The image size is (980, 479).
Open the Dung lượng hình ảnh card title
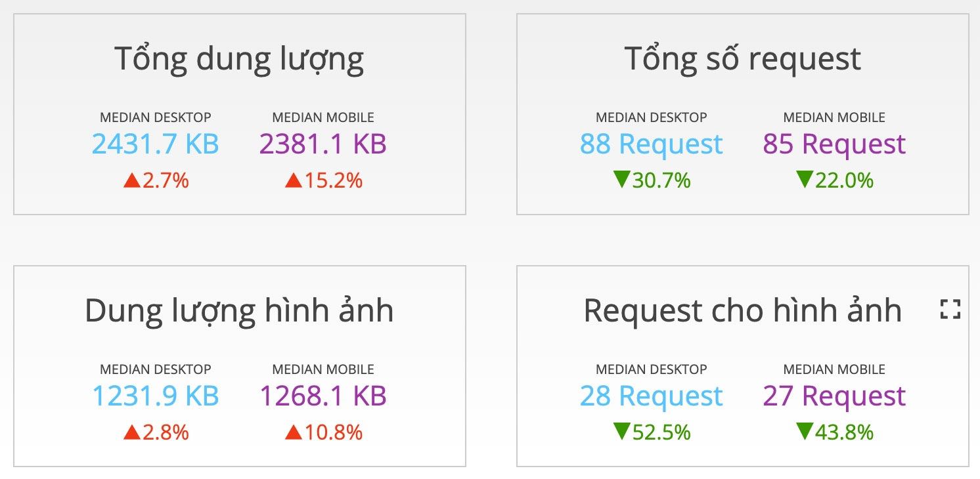[240, 311]
